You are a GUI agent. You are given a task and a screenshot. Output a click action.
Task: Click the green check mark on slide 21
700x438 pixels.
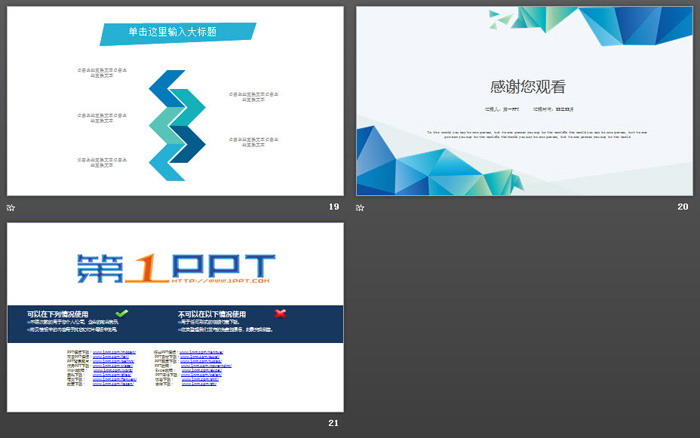pos(121,313)
